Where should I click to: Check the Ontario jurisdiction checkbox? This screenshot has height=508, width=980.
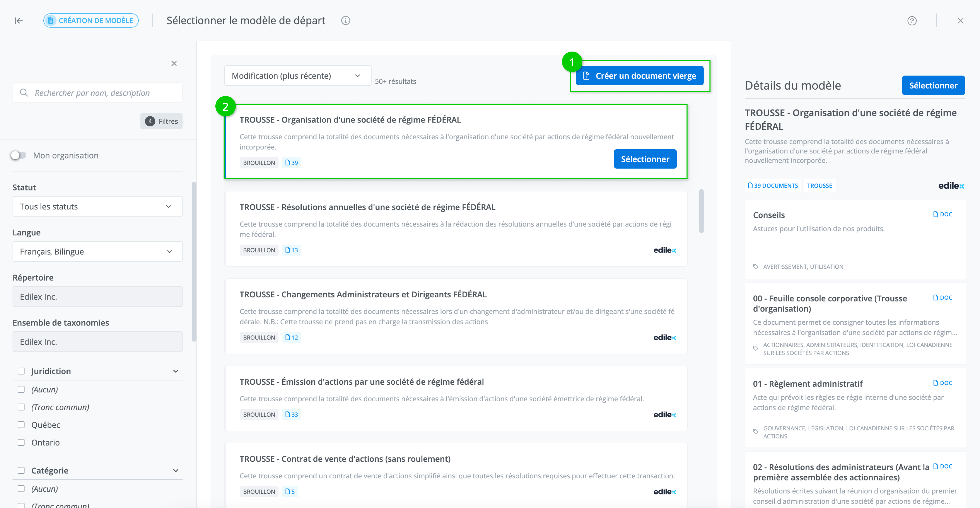[21, 442]
